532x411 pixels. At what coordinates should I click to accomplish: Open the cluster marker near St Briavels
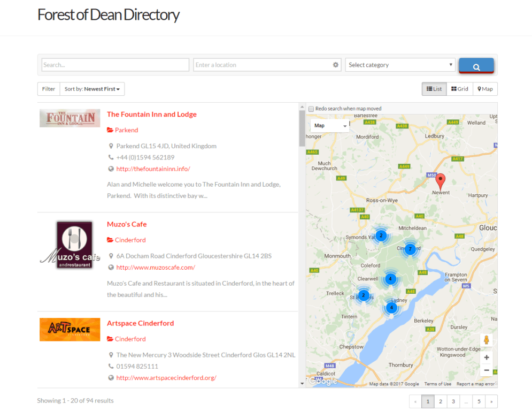click(364, 295)
